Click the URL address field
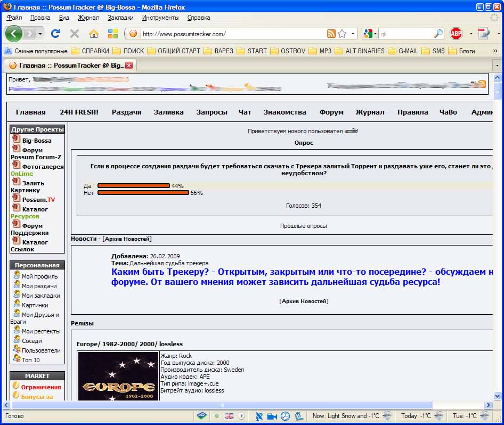504x425 pixels. (x=233, y=34)
